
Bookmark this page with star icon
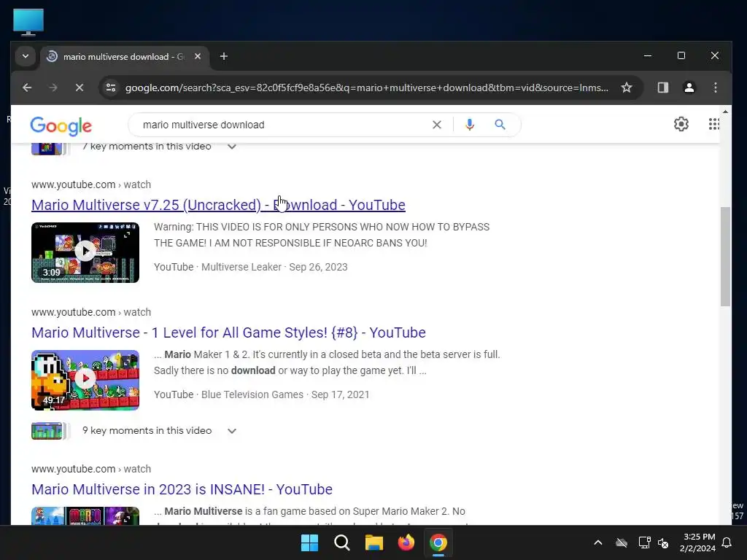coord(627,87)
